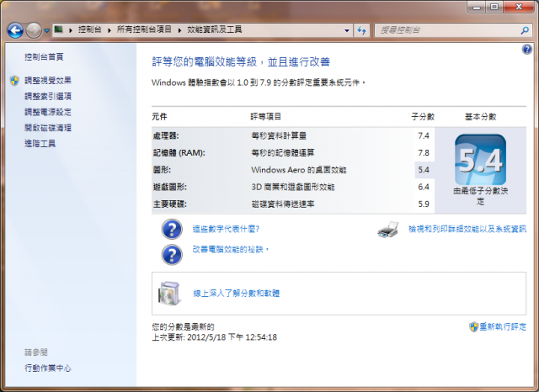The width and height of the screenshot is (539, 392).
Task: Select the 主要硬碟 row label
Action: pyautogui.click(x=170, y=204)
